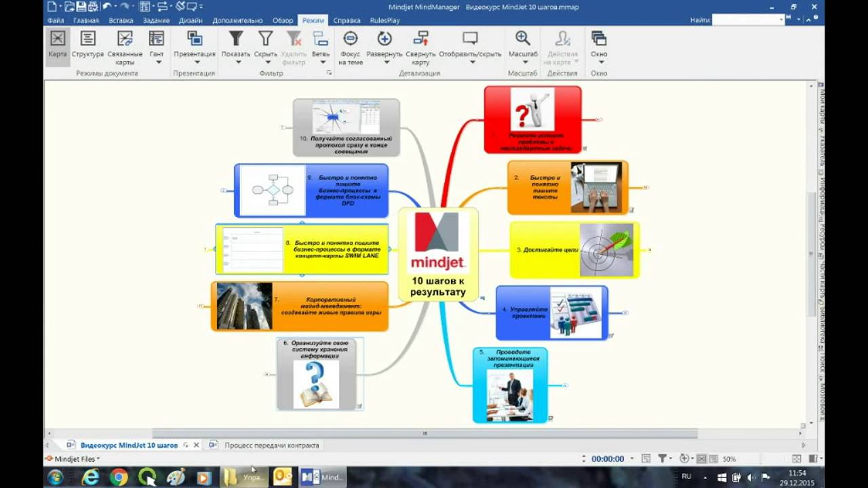Click the Open folder icon in quick toolbar
Image resolution: width=868 pixels, height=488 pixels.
tap(69, 7)
